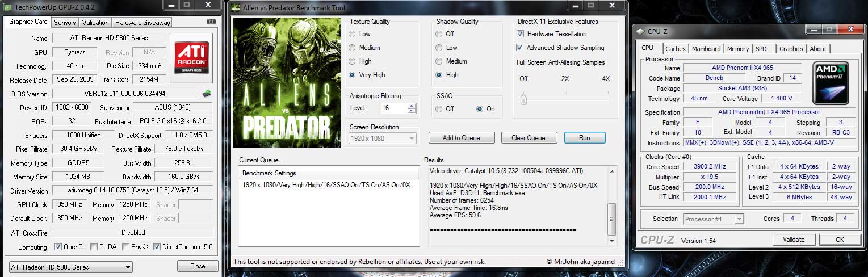
Task: Toggle the OpenCL checkbox in GPU-Z
Action: [58, 247]
